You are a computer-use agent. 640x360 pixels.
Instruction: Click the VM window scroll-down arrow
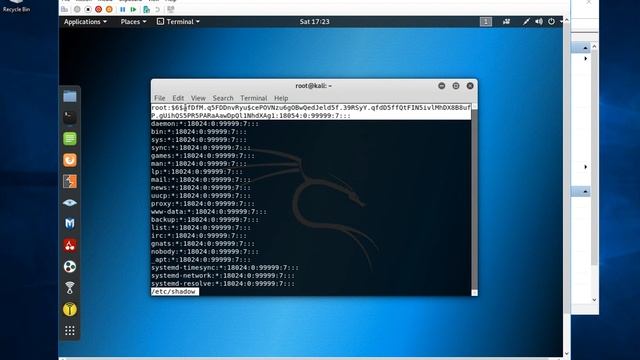point(567,353)
